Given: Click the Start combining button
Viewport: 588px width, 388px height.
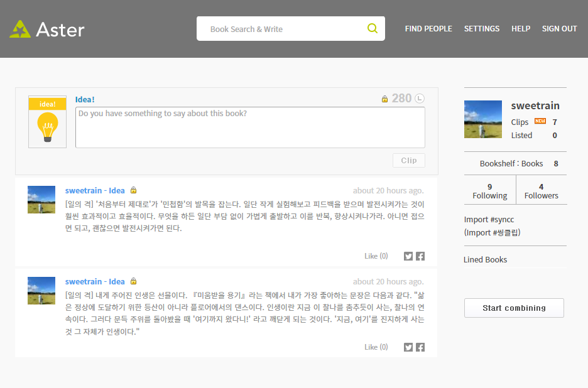Looking at the screenshot, I should click(514, 308).
